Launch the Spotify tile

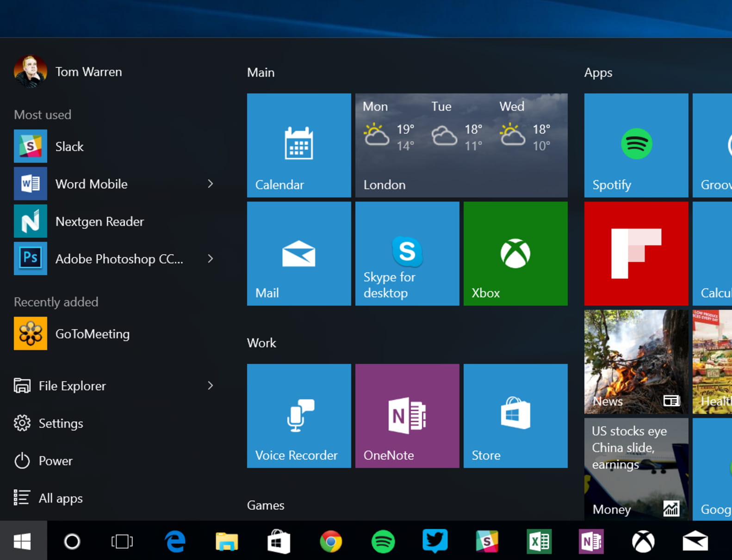pos(636,145)
